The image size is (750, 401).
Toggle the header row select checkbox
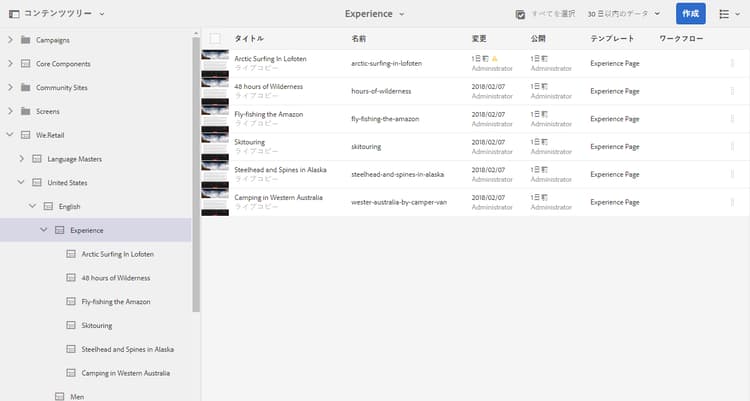215,38
